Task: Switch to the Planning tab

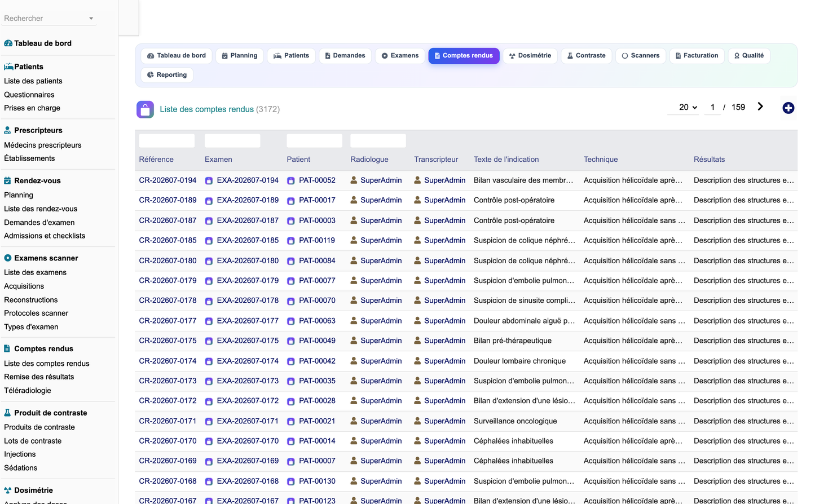Action: click(x=240, y=56)
